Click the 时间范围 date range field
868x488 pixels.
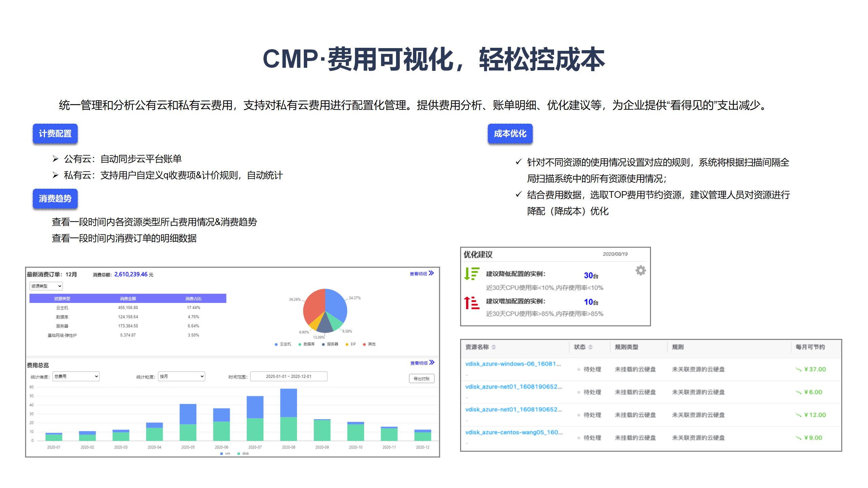click(289, 377)
